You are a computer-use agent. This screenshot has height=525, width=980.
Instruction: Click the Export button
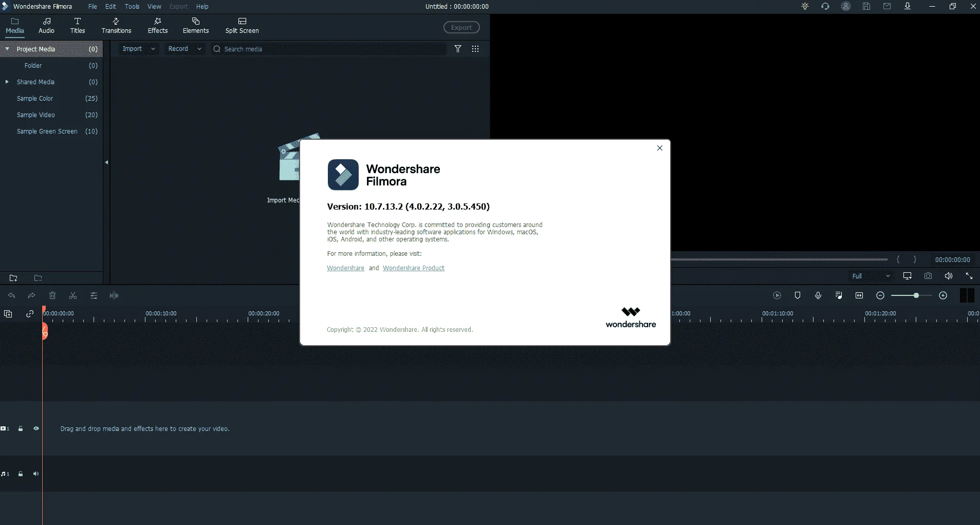pyautogui.click(x=461, y=28)
